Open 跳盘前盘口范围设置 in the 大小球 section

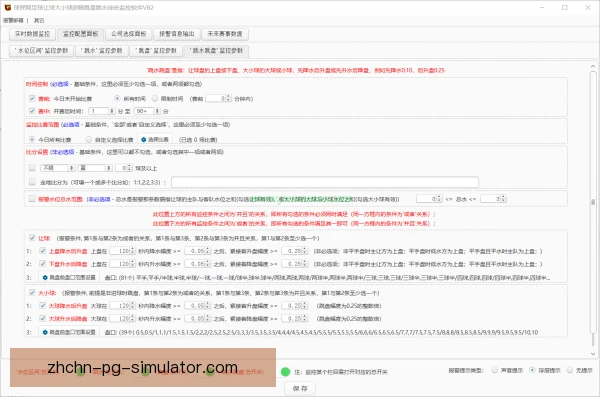click(x=69, y=332)
